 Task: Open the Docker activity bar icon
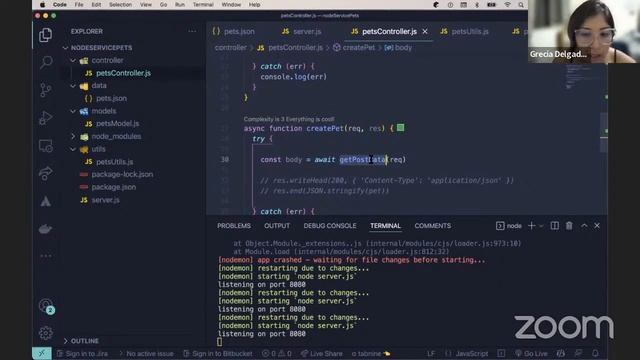click(x=46, y=229)
